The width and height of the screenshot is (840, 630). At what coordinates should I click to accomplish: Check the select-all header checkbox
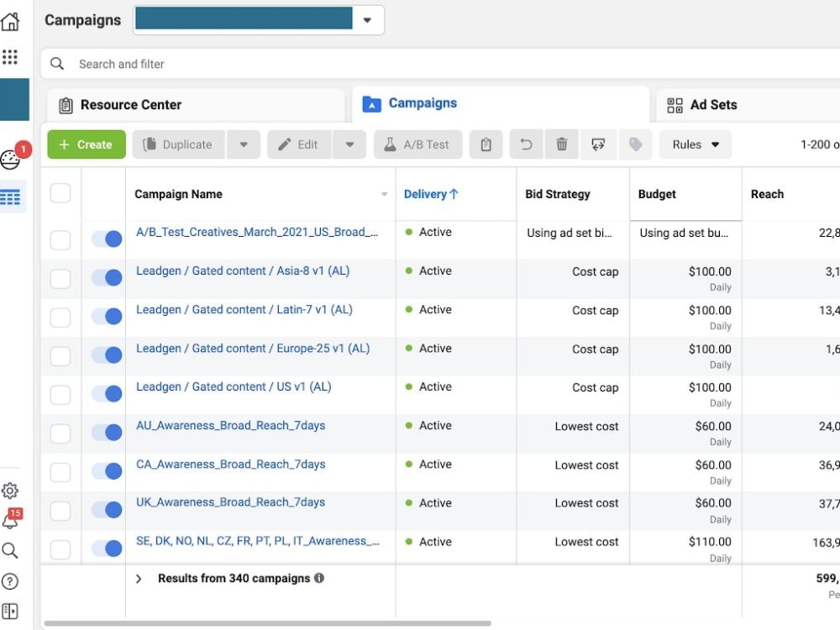click(x=60, y=193)
